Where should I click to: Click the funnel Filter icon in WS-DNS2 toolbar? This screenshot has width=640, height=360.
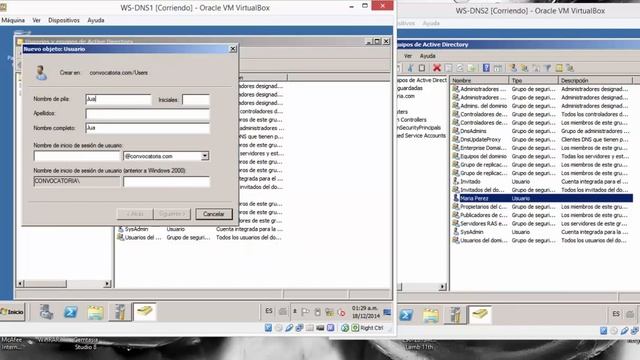click(547, 68)
